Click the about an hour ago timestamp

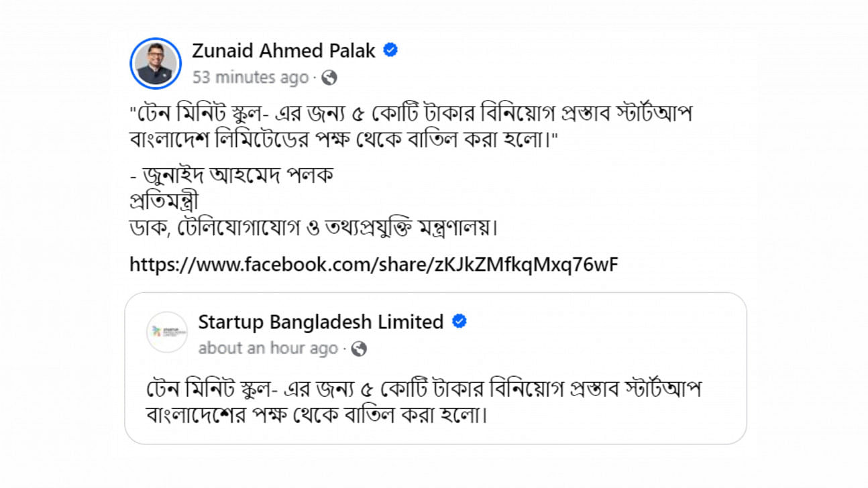[268, 349]
